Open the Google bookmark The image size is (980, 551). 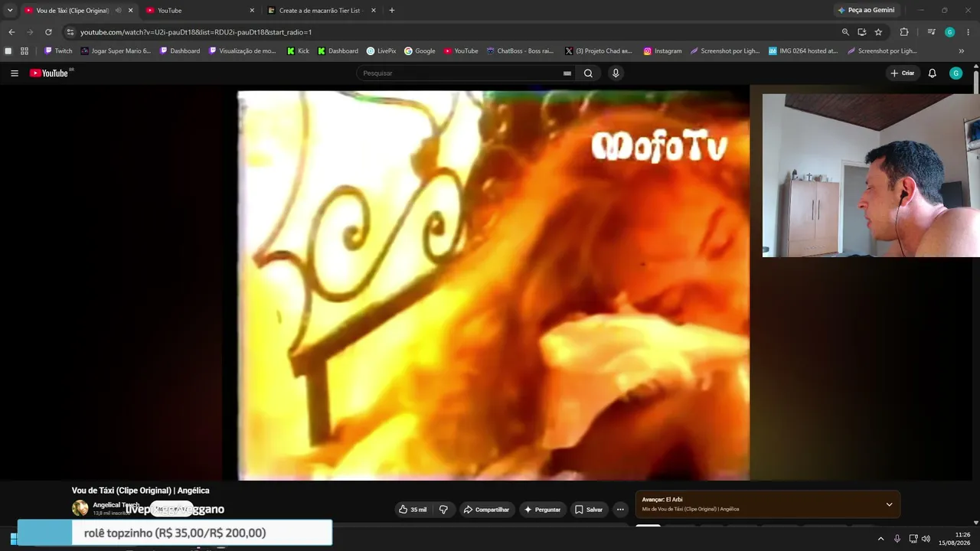(420, 51)
